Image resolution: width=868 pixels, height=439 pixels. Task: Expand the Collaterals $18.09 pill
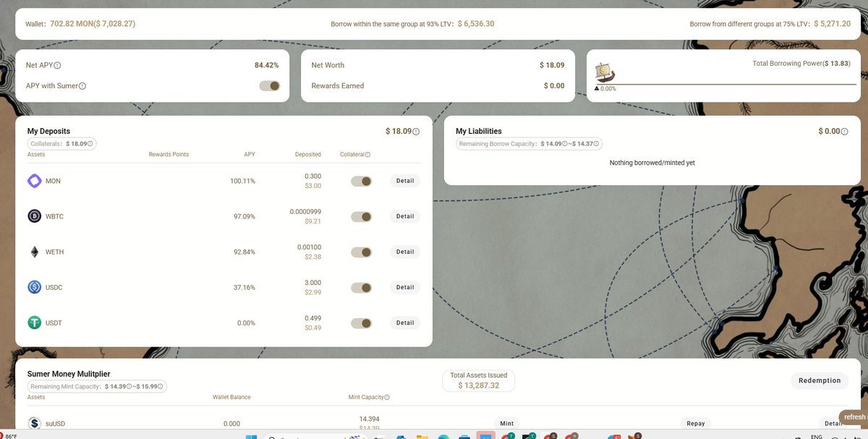[62, 143]
